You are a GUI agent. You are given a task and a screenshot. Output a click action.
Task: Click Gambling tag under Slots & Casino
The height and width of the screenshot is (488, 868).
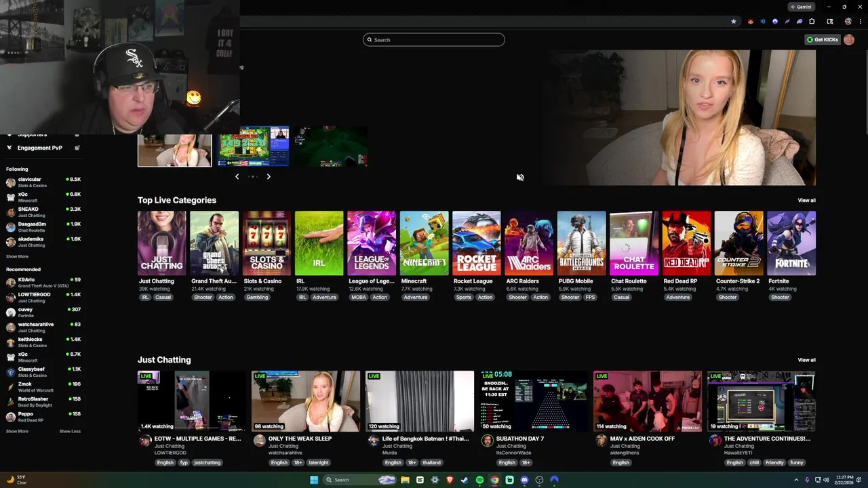tap(257, 297)
